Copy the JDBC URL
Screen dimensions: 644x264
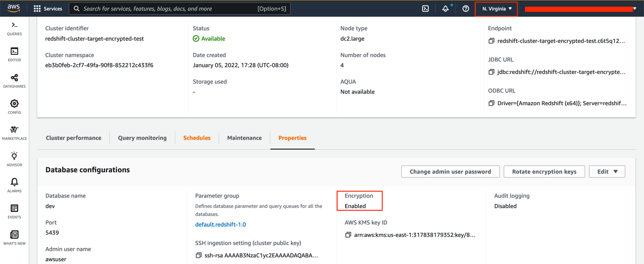(491, 72)
